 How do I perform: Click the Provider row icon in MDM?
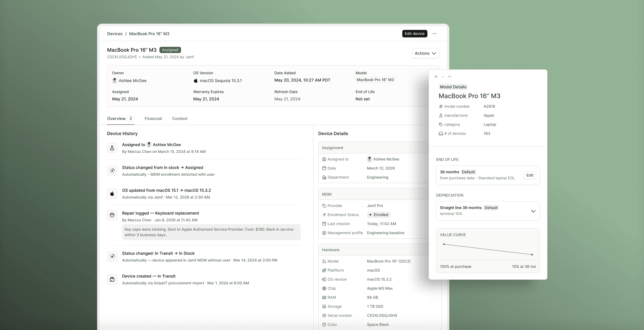click(x=324, y=206)
